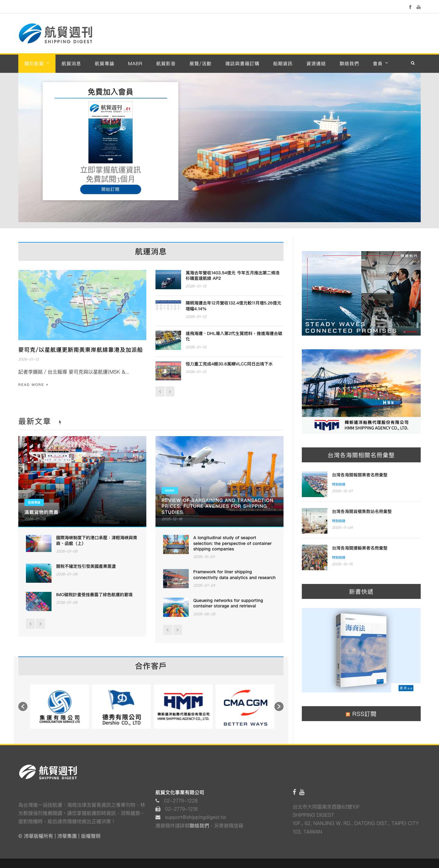Click the footer 聯絡我們 link

pos(199,826)
